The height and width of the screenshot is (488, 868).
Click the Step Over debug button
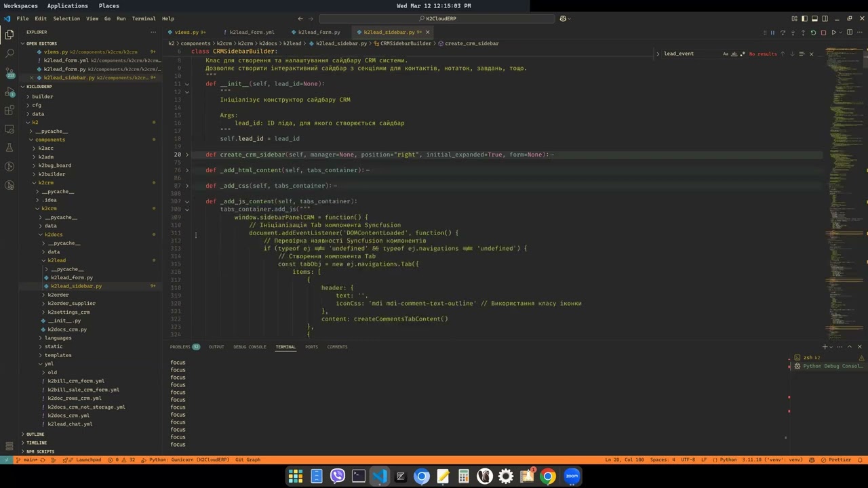(783, 33)
